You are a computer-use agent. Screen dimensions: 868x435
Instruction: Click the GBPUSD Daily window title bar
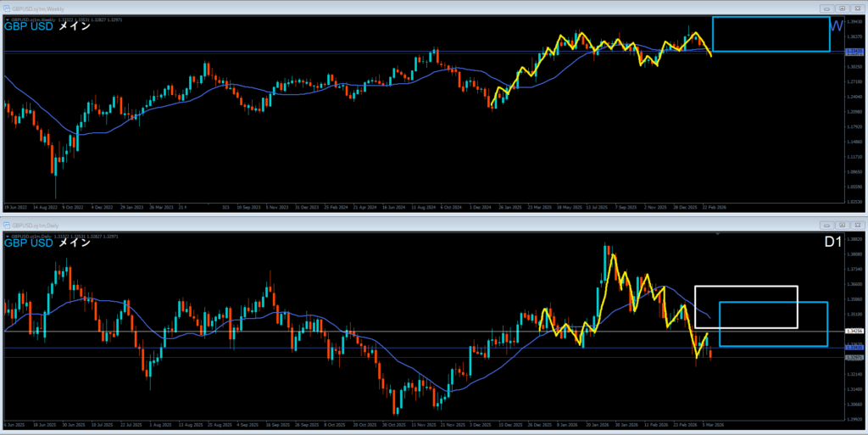pyautogui.click(x=424, y=226)
